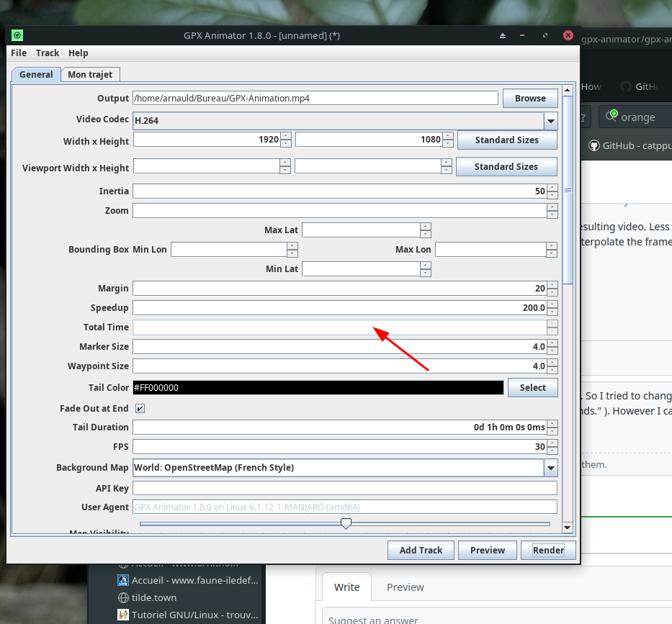This screenshot has height=624, width=672.
Task: Click Select to choose a Tail Color
Action: [533, 387]
